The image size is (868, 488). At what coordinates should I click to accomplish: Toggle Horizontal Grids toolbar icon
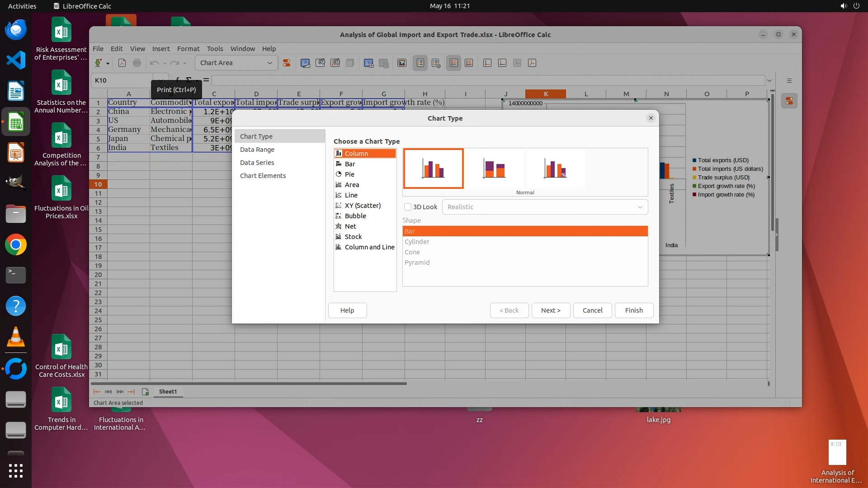pyautogui.click(x=453, y=63)
